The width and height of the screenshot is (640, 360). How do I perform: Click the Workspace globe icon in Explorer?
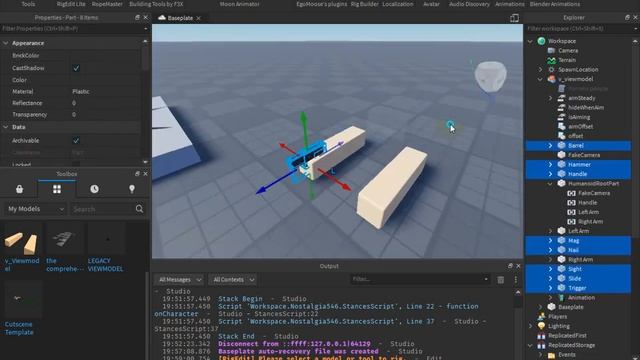tap(542, 41)
